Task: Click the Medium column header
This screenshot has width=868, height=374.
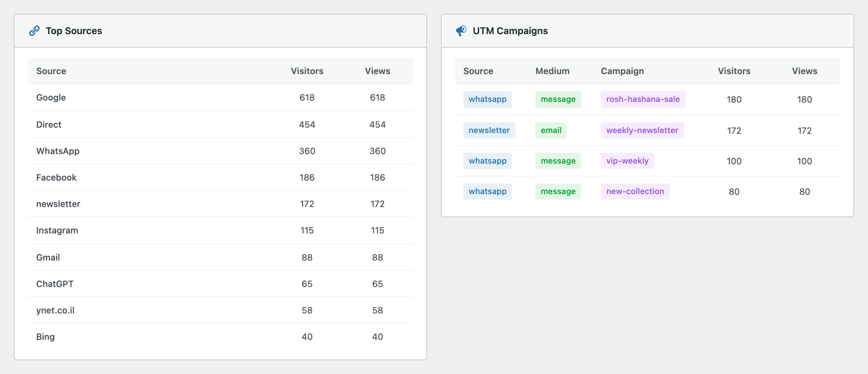Action: (552, 71)
